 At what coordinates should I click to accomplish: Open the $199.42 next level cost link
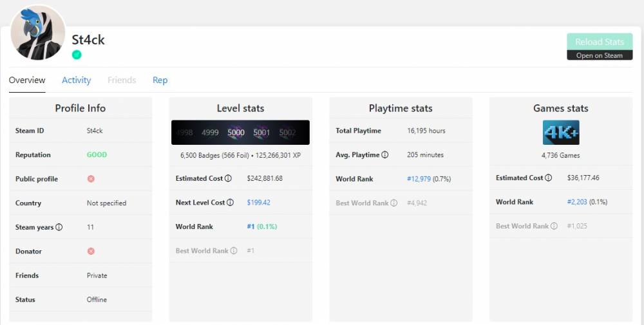click(x=259, y=202)
